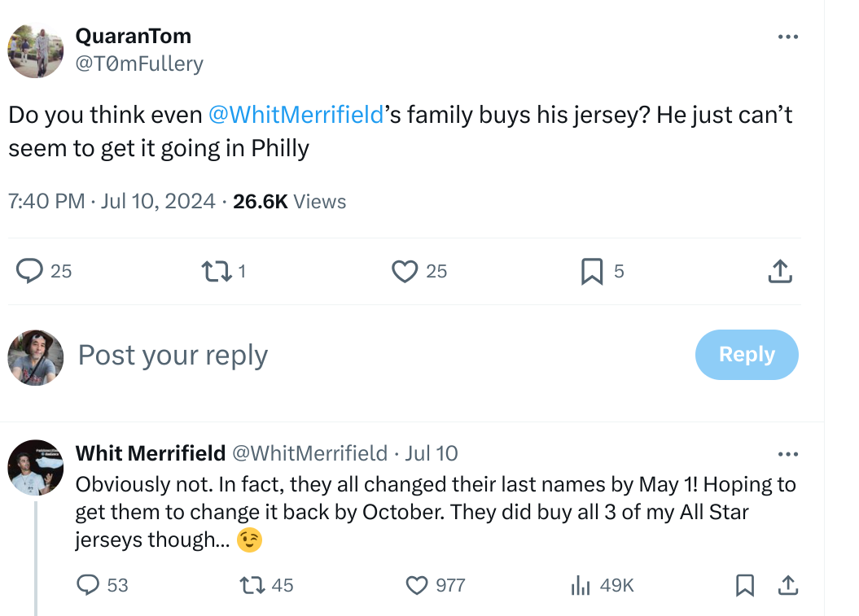
Task: Like Whit Merrifield's reply with 977 likes
Action: [x=417, y=585]
